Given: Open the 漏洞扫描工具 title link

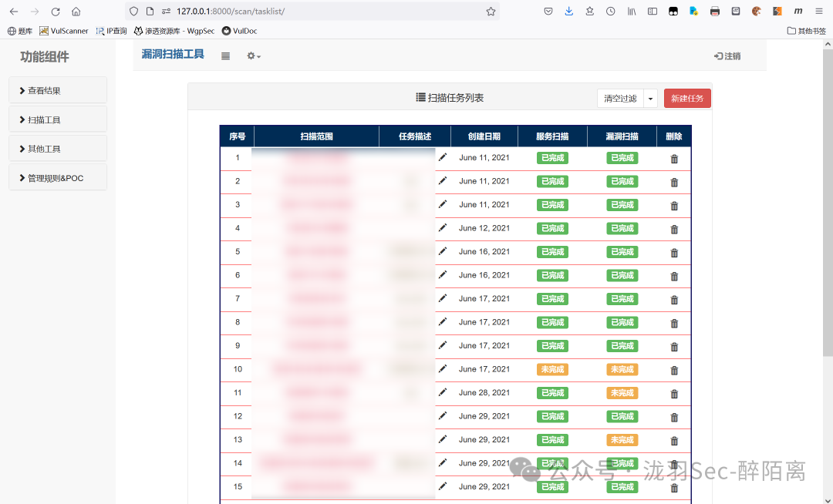Looking at the screenshot, I should [173, 54].
